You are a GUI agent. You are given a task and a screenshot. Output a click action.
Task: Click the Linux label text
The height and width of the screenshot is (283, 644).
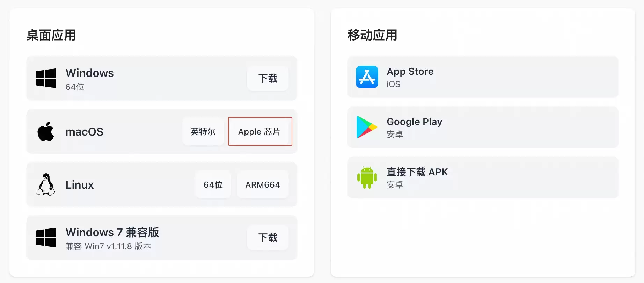click(80, 185)
